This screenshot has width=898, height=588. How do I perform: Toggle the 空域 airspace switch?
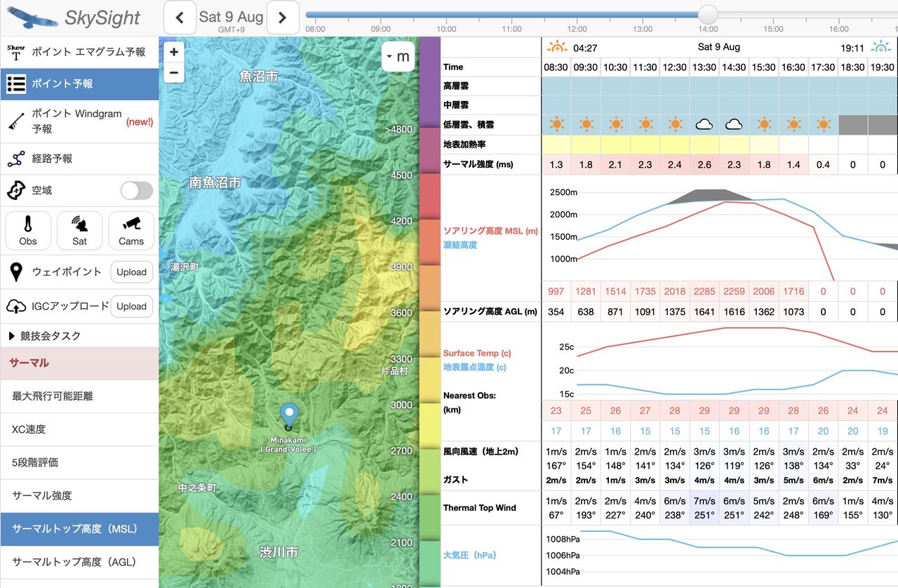click(x=137, y=190)
